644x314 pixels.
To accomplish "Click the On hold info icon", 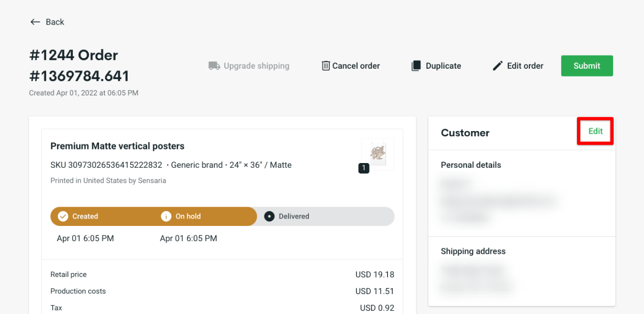I will 166,216.
